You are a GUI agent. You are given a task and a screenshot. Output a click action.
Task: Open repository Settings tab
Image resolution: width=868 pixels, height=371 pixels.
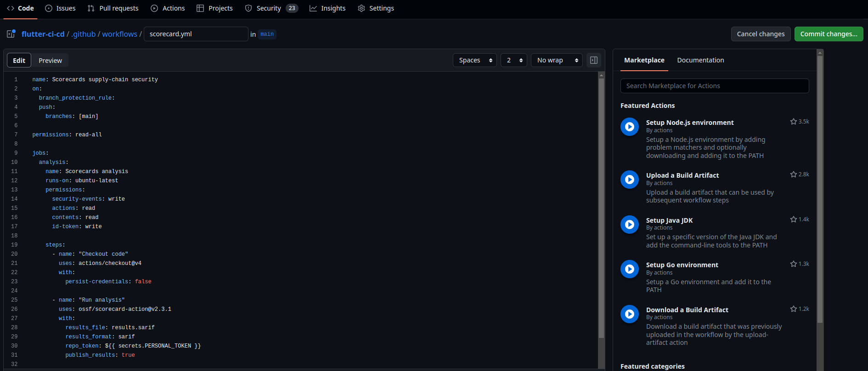point(376,8)
